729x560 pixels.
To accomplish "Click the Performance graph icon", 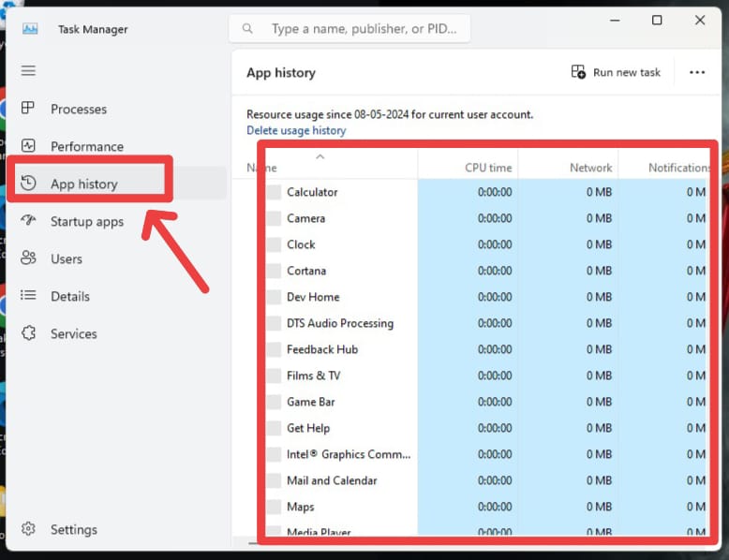I will tap(28, 145).
